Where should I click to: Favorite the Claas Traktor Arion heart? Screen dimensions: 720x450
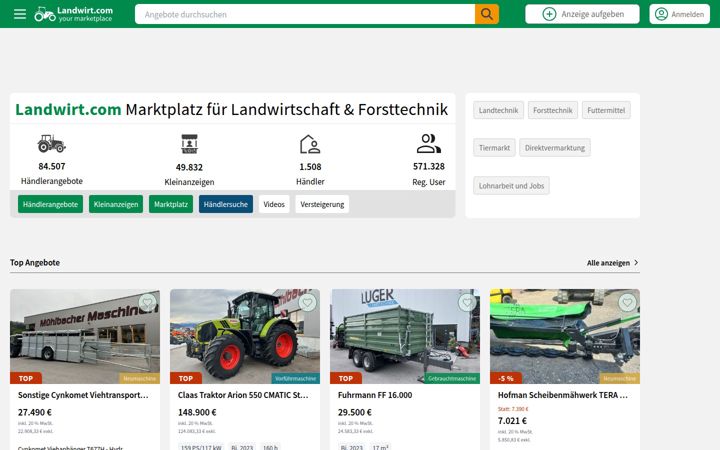click(307, 303)
